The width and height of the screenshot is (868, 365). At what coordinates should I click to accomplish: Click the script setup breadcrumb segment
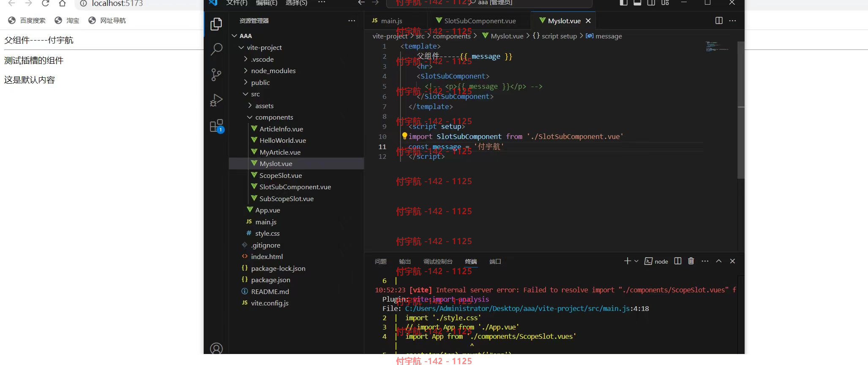(554, 36)
